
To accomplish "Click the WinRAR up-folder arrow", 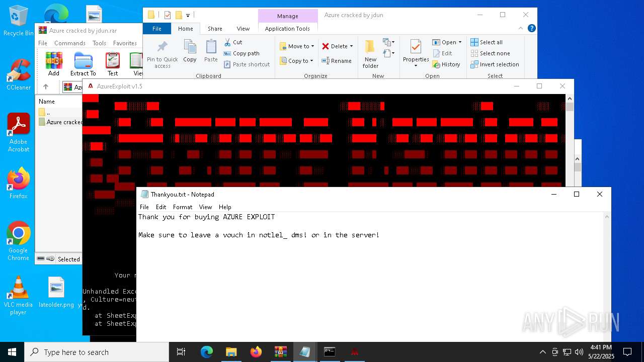I will 46,87.
